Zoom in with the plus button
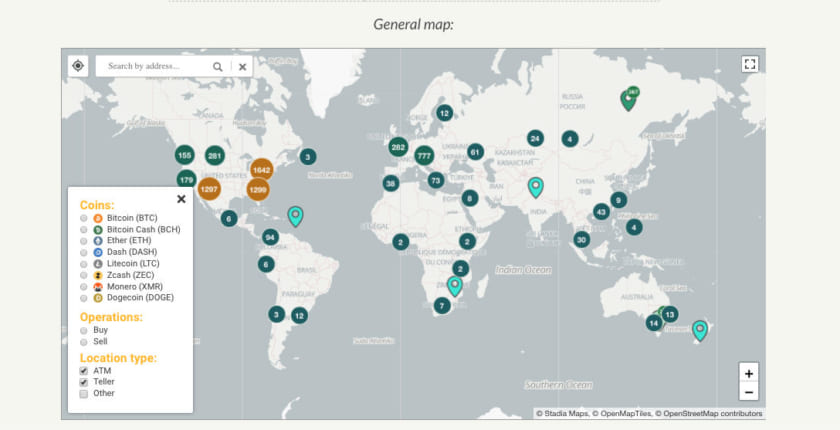 [x=748, y=372]
